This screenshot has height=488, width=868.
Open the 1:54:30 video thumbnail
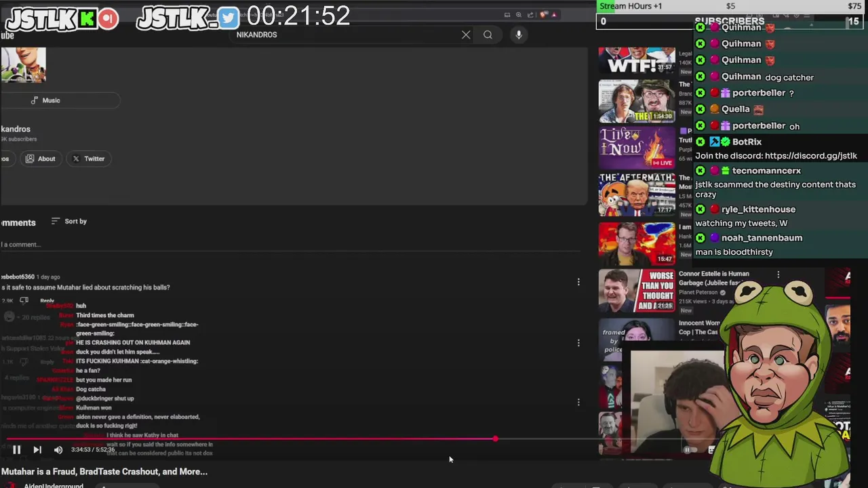637,100
